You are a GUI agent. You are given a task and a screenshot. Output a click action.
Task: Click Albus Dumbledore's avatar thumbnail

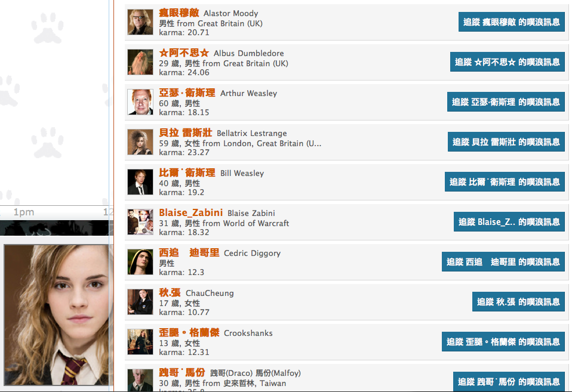[x=140, y=63]
